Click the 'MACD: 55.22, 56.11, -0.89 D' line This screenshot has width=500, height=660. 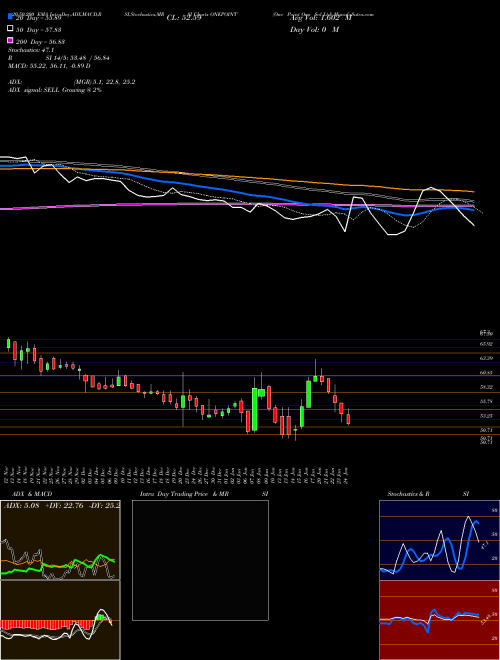point(49,66)
